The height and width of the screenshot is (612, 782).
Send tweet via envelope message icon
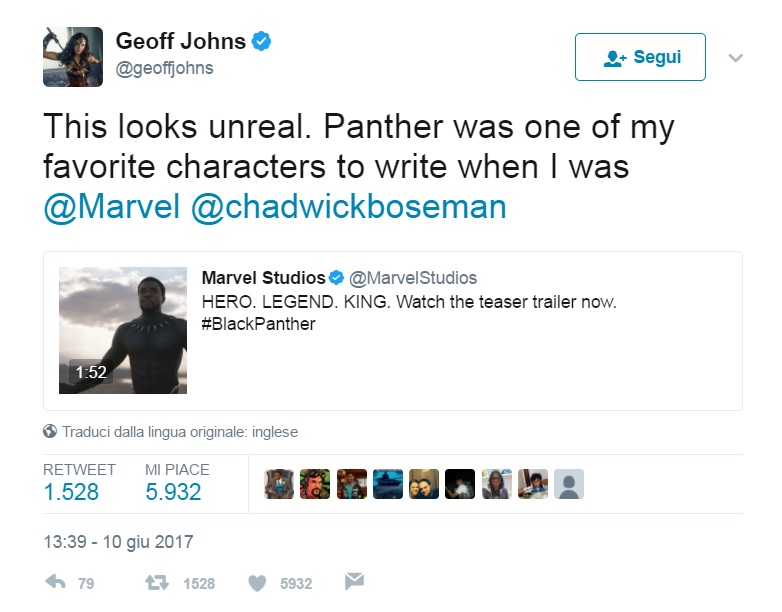(x=354, y=581)
